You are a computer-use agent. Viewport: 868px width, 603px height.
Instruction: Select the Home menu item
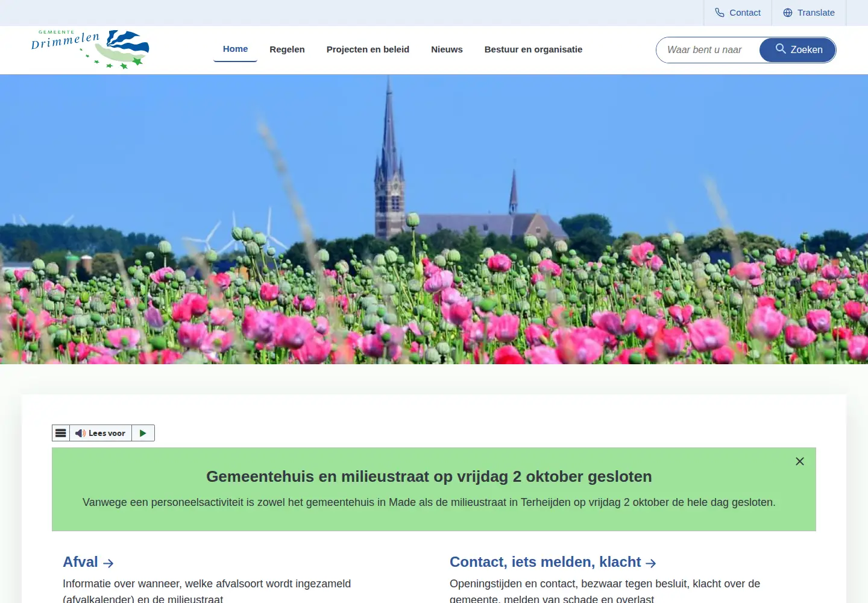coord(235,49)
